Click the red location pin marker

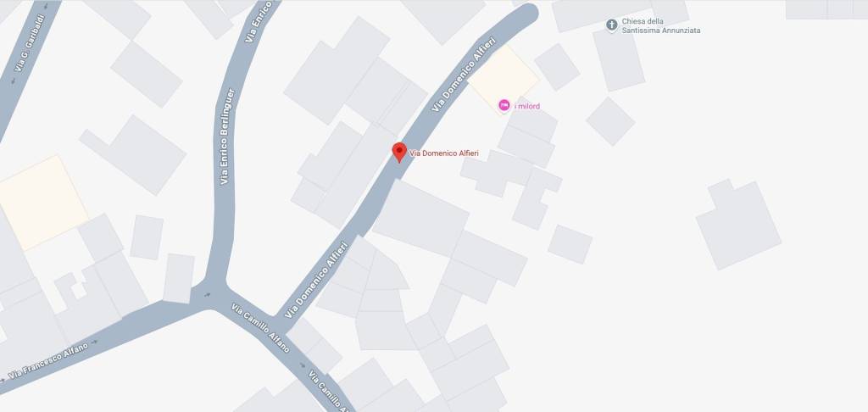pyautogui.click(x=399, y=153)
